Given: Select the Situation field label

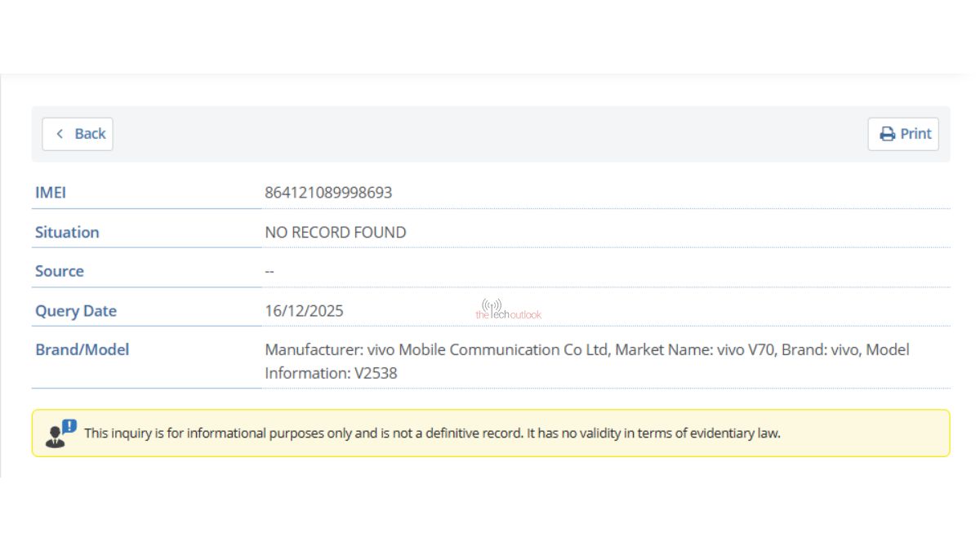Looking at the screenshot, I should point(67,232).
